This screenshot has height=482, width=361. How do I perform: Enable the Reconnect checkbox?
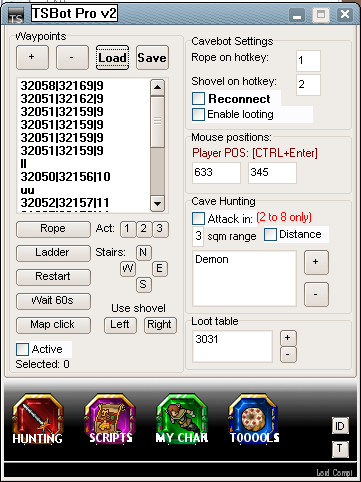(x=198, y=99)
